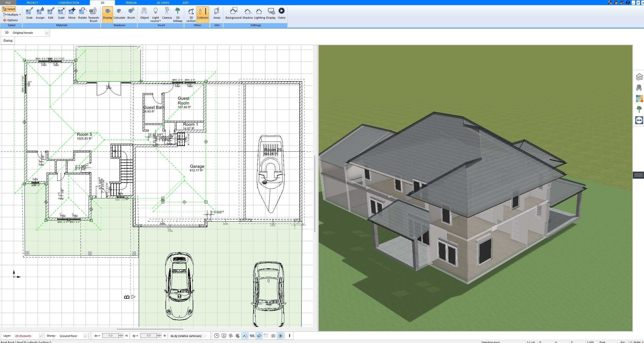
Task: Toggle the roof display icon in bottom toolbar
Action: click(x=245, y=336)
